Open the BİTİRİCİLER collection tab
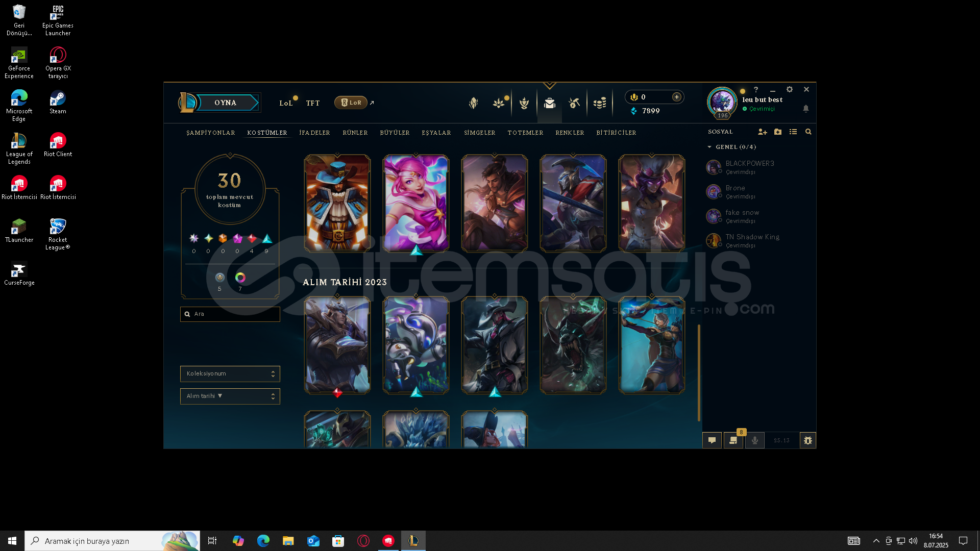This screenshot has height=551, width=980. point(616,133)
